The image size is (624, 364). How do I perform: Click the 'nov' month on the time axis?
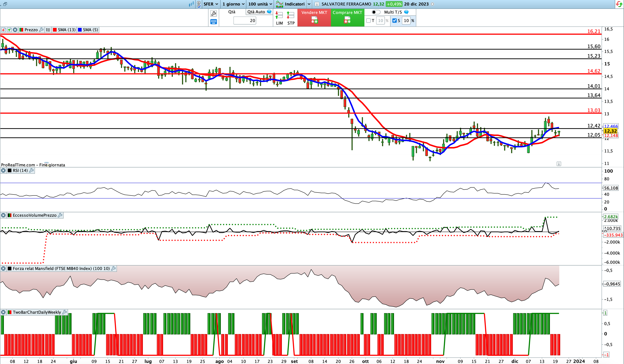coord(440,361)
